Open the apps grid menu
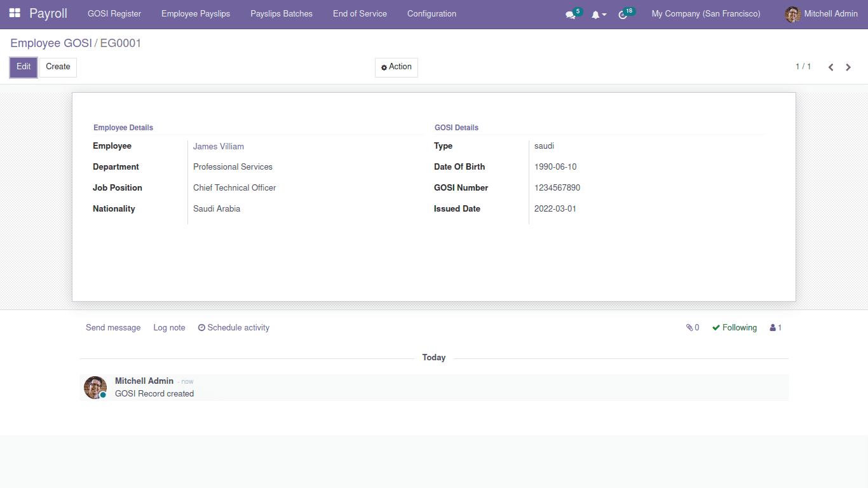This screenshot has height=488, width=868. 14,13
